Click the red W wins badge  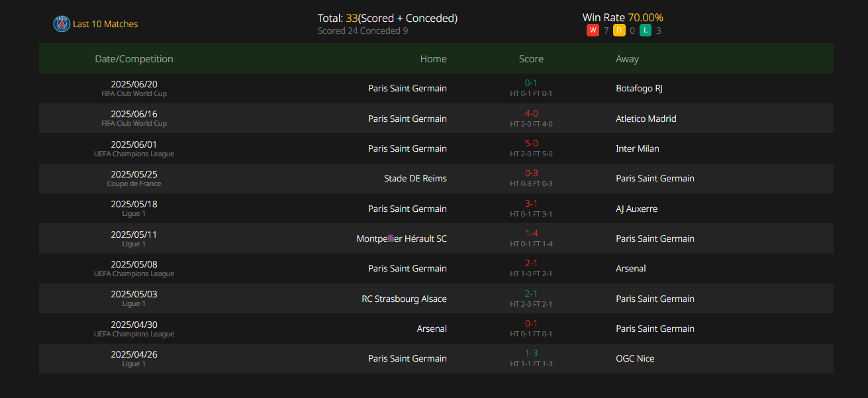click(593, 30)
